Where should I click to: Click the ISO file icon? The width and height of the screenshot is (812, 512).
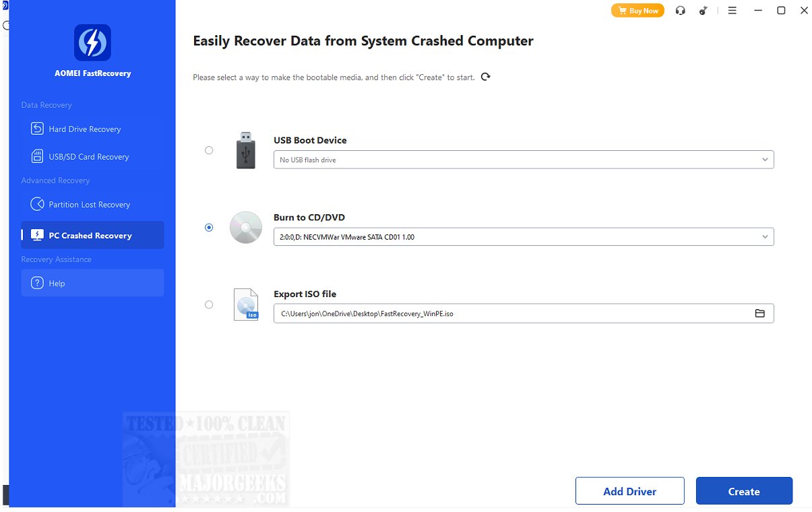pos(245,305)
